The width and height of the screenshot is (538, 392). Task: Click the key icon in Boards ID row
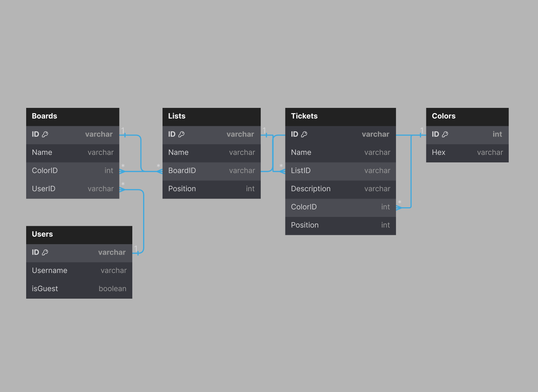[45, 134]
